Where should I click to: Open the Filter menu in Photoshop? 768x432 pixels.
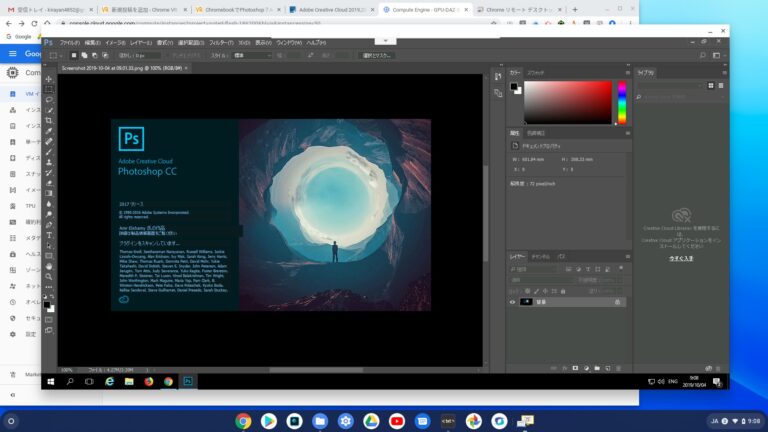click(x=221, y=43)
